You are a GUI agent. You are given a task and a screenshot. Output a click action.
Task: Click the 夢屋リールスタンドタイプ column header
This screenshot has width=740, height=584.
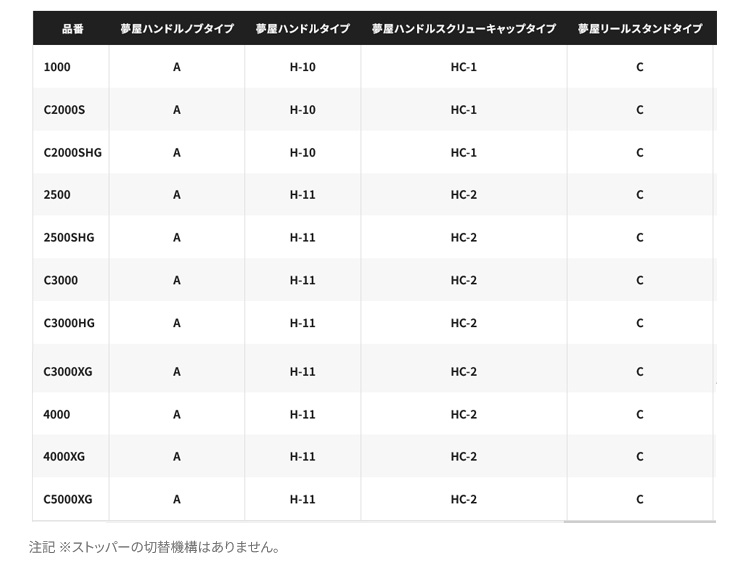click(x=640, y=29)
